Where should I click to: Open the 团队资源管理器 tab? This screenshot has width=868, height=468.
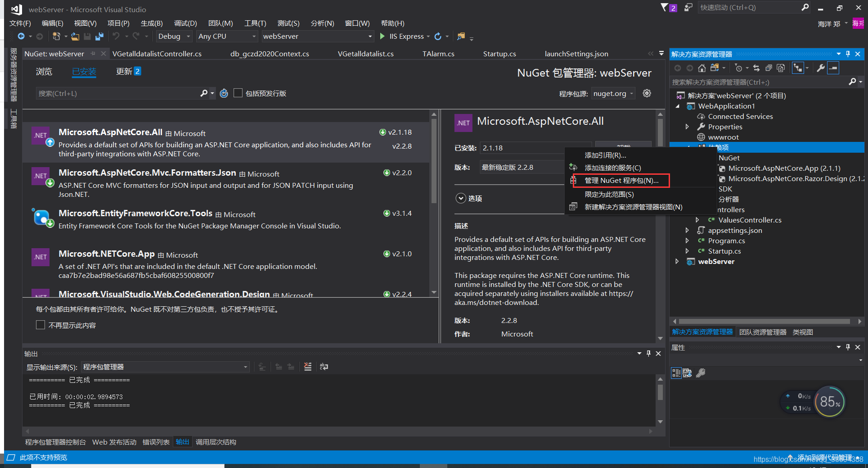pyautogui.click(x=763, y=332)
